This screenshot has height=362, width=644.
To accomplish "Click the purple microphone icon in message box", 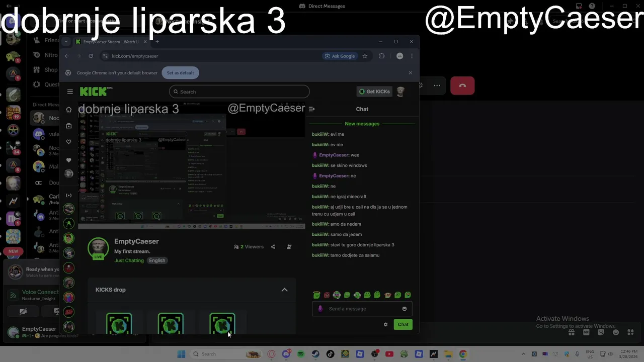I will [x=320, y=309].
